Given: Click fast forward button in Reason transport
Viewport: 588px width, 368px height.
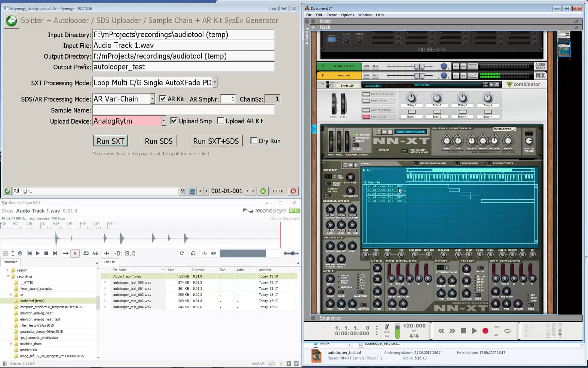Looking at the screenshot, I should 452,331.
